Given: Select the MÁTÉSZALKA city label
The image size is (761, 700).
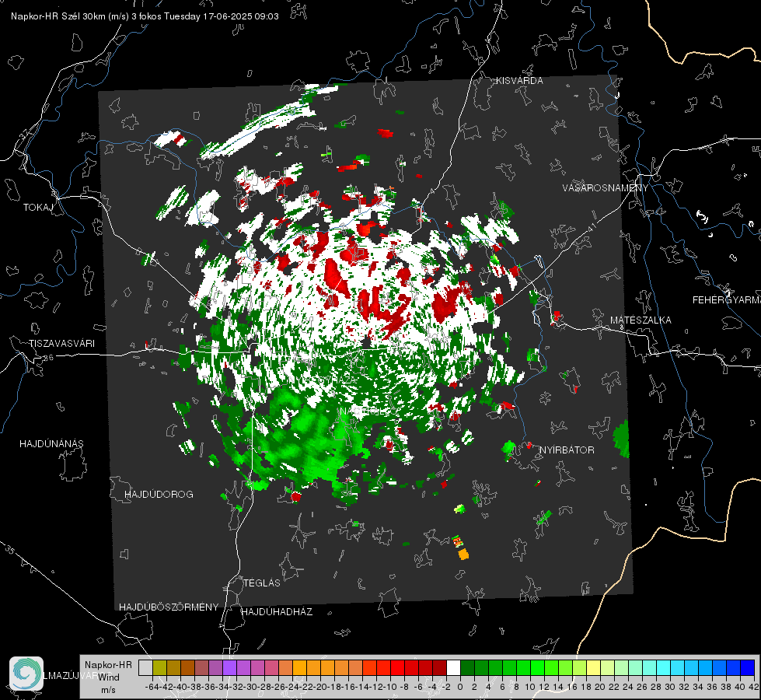Looking at the screenshot, I should (641, 320).
